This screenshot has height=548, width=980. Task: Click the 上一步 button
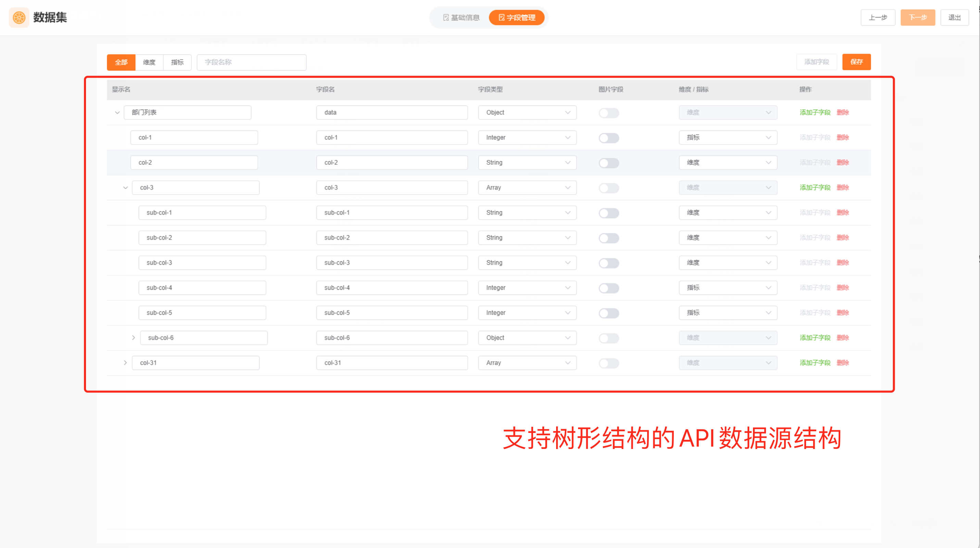click(878, 17)
